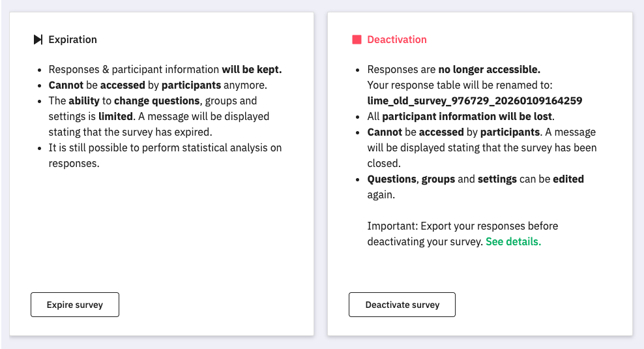644x349 pixels.
Task: Click 'stating that the survey has expired' text
Action: coord(130,132)
